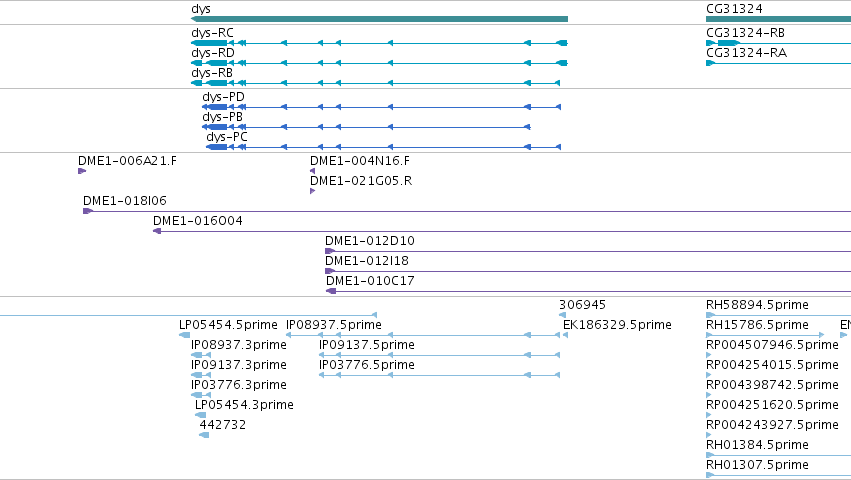Click the DME1-018I06 clone label

125,201
